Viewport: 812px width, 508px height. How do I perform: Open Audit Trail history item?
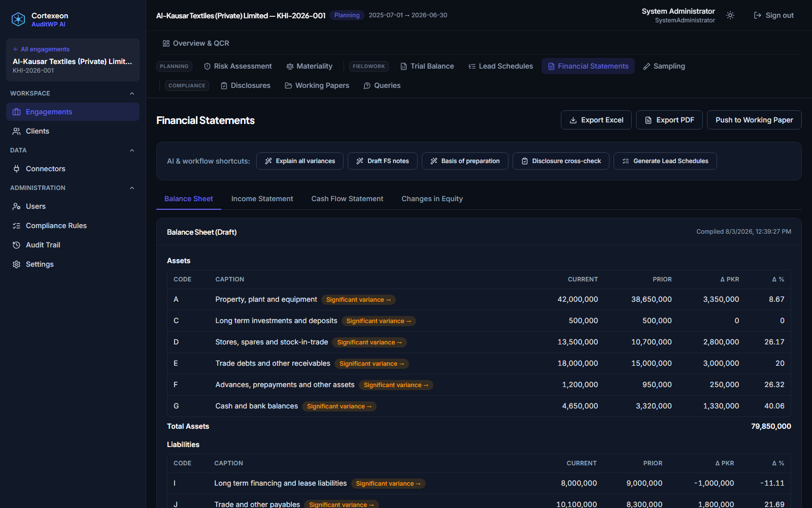(73, 245)
